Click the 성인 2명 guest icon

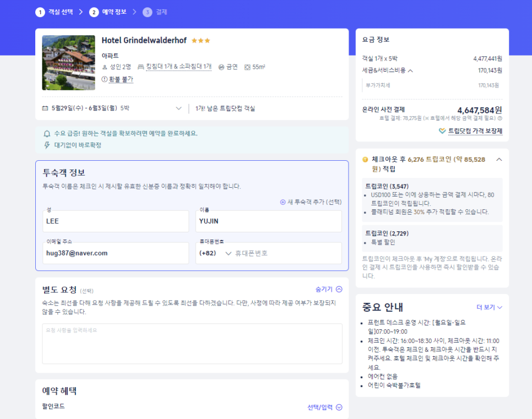tap(105, 67)
